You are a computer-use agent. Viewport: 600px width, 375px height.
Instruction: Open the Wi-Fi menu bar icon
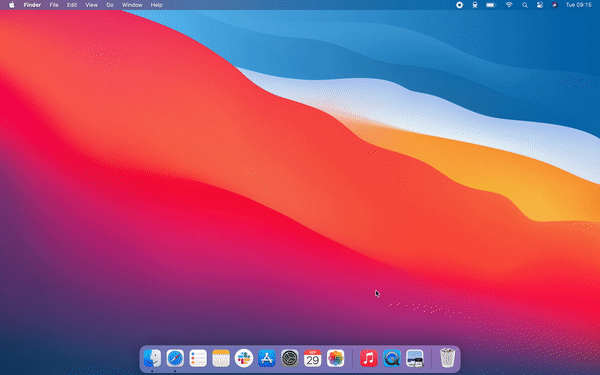point(509,5)
